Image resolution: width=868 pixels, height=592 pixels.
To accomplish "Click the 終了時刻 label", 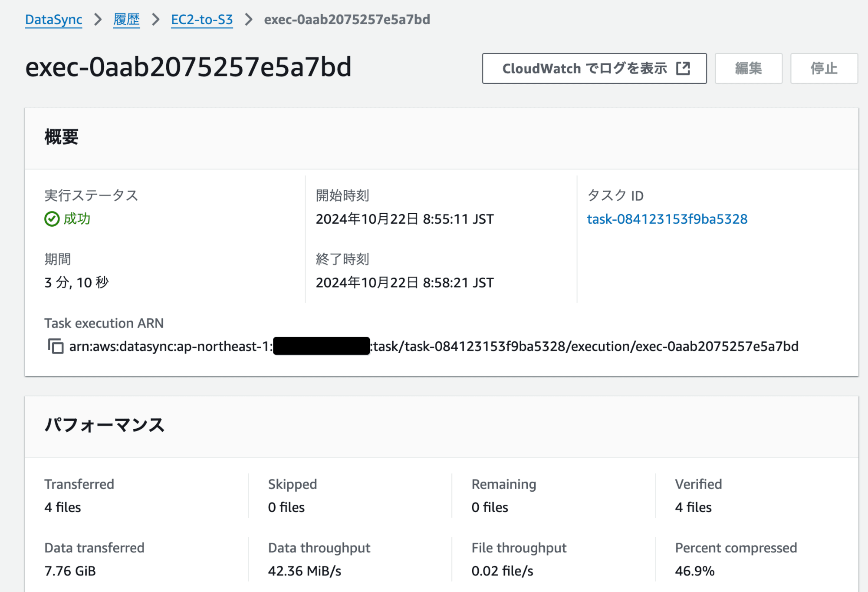I will (x=342, y=259).
